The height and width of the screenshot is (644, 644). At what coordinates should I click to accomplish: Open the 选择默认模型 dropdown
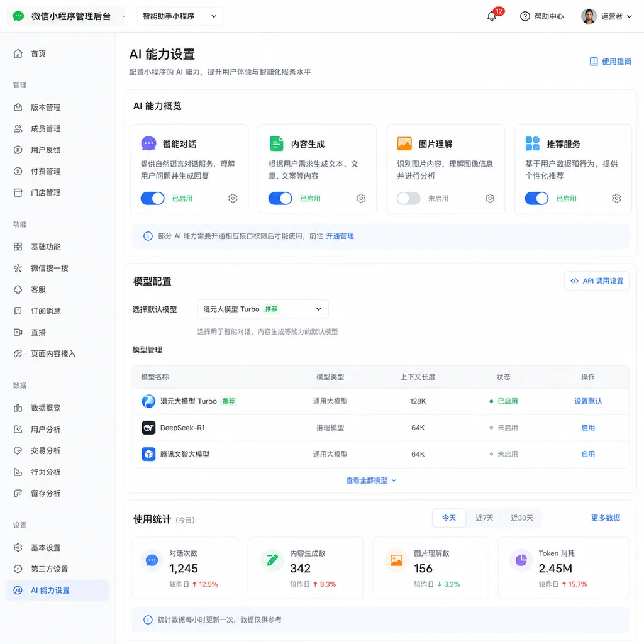tap(262, 309)
